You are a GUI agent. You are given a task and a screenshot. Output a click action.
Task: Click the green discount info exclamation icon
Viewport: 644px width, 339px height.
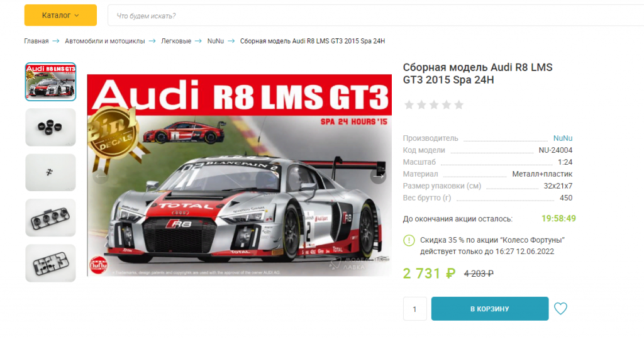(x=409, y=240)
